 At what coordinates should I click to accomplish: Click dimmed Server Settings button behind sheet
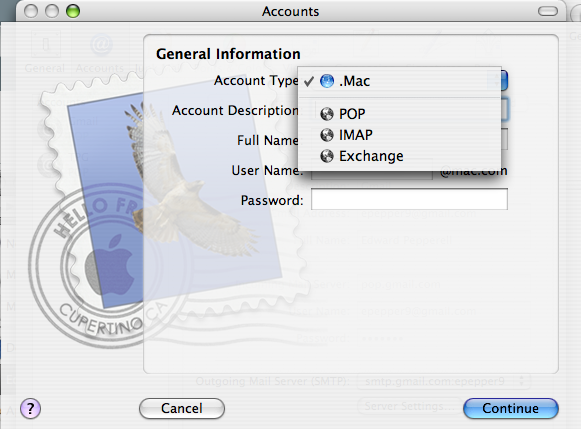pos(409,406)
